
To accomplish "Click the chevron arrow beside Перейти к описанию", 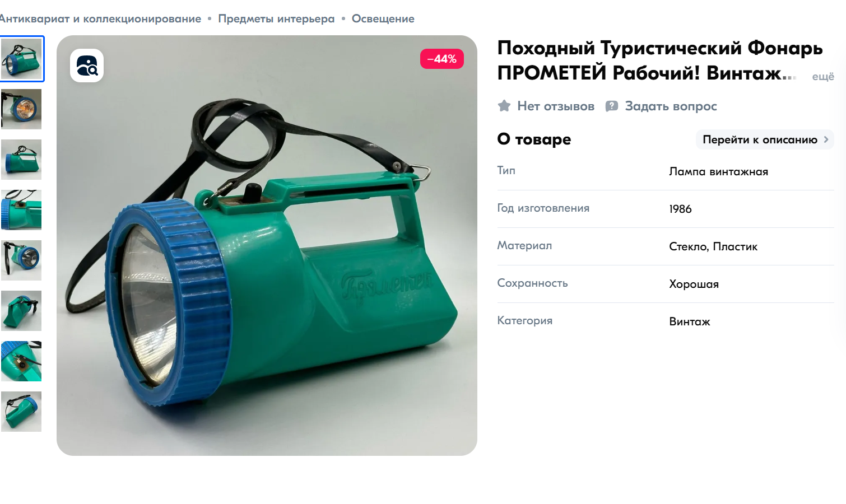I will pyautogui.click(x=826, y=139).
